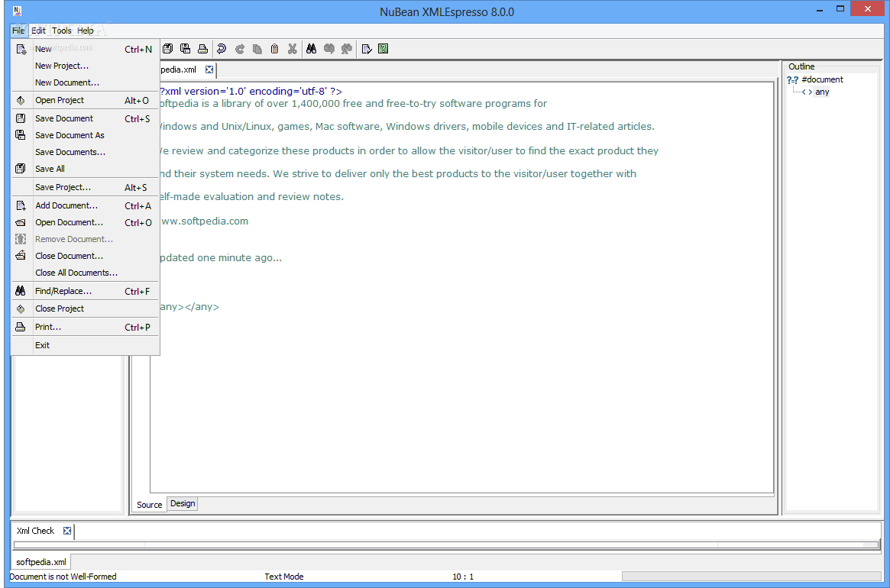The height and width of the screenshot is (588, 890).
Task: Click the Save As toolbar icon
Action: tap(185, 49)
